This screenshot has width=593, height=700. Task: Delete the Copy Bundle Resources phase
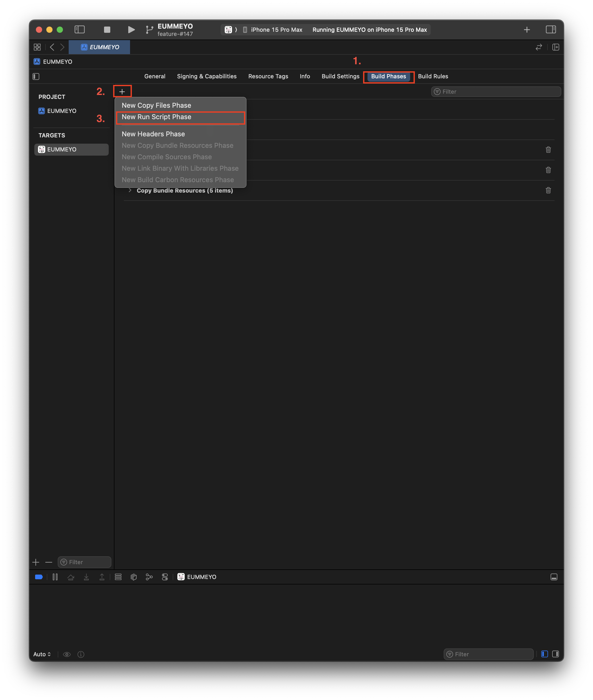click(548, 190)
